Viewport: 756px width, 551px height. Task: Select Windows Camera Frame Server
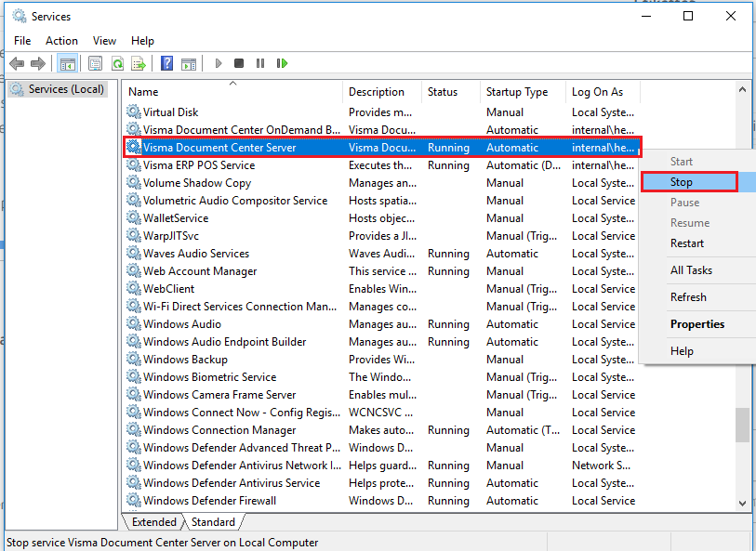pos(382,395)
